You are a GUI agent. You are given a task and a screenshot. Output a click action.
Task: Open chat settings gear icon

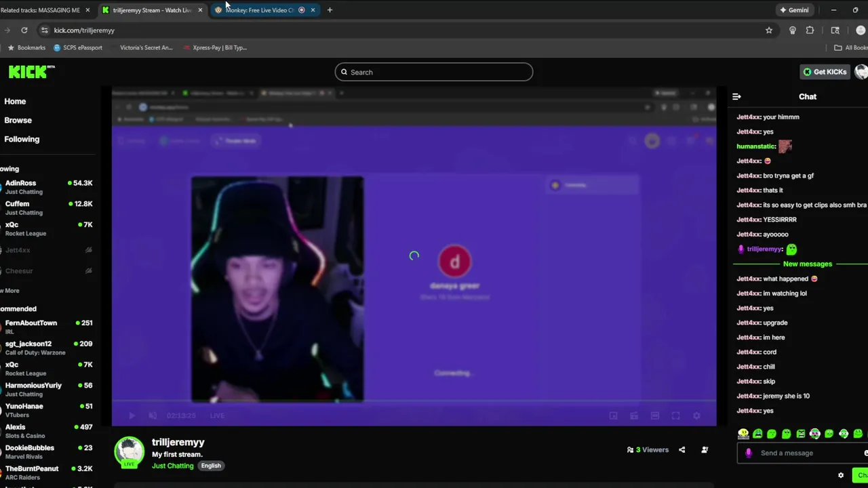tap(841, 475)
